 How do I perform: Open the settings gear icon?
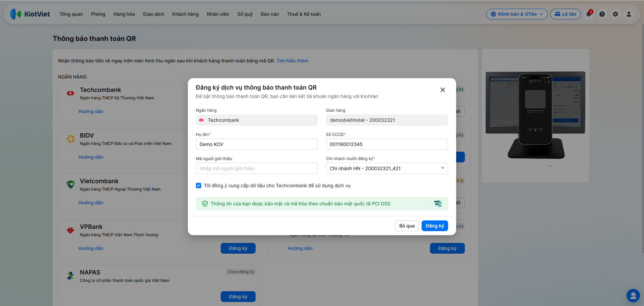click(x=615, y=14)
